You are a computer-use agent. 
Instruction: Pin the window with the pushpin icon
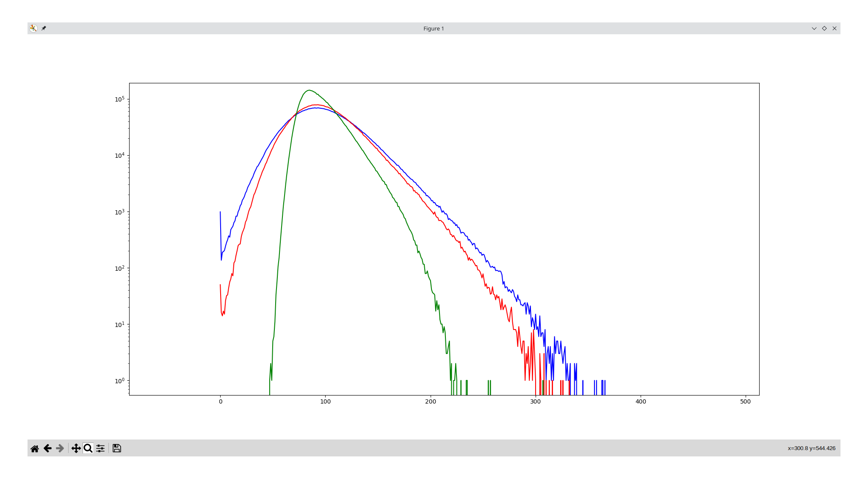44,28
